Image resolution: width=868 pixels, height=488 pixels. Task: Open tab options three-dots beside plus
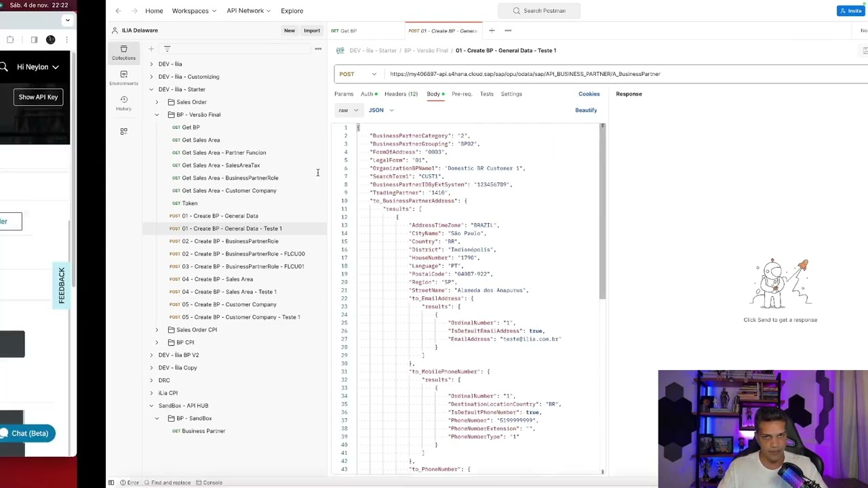point(508,30)
